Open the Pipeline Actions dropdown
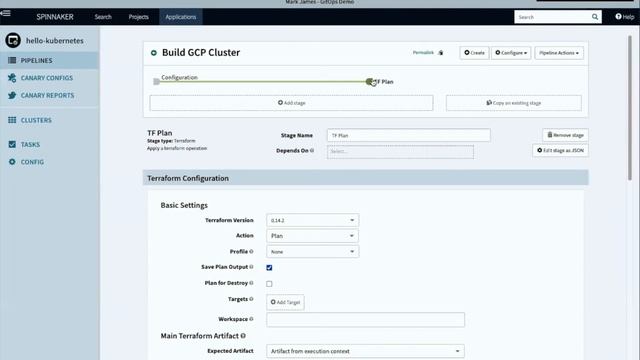The image size is (640, 360). pos(559,53)
